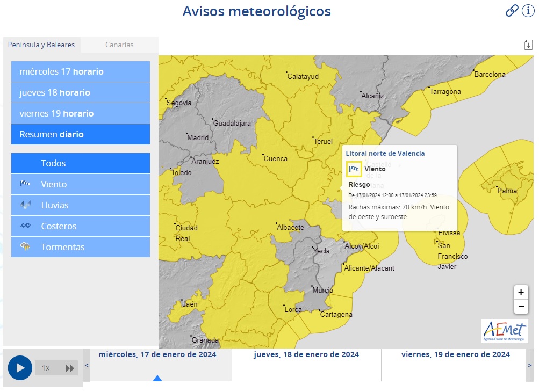Click the AEMET agency logo

[506, 331]
